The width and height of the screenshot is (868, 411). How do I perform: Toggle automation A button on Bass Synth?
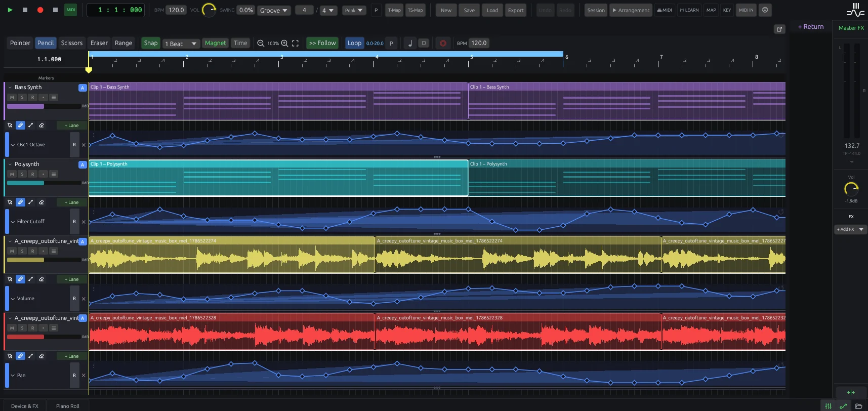click(82, 88)
